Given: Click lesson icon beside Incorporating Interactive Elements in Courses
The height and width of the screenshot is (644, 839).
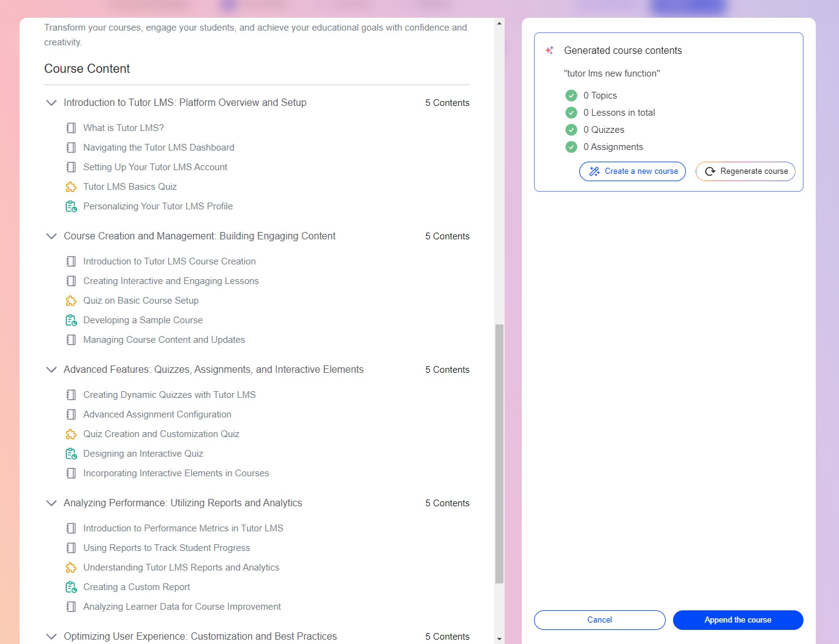Looking at the screenshot, I should (x=71, y=473).
